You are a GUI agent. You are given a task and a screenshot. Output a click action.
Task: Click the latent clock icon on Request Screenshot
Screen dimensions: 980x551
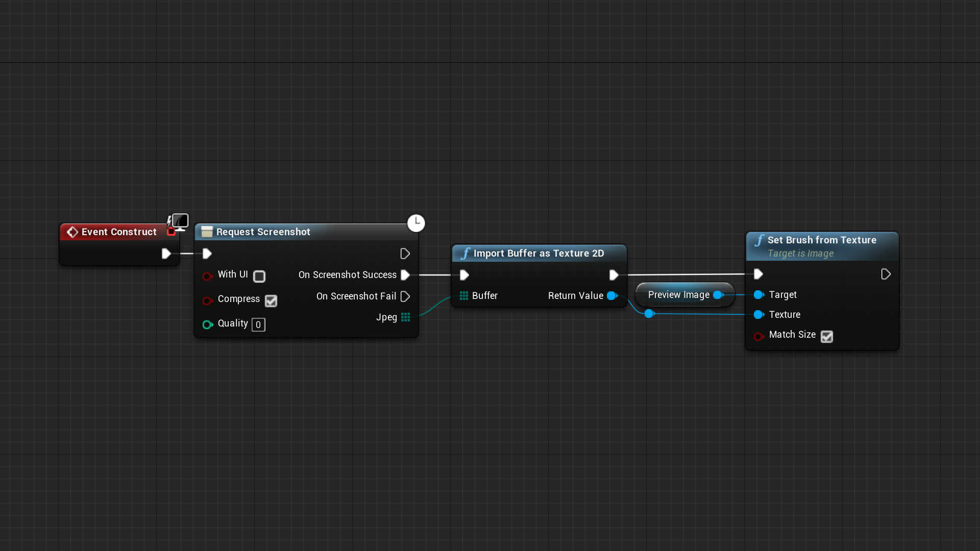tap(416, 223)
